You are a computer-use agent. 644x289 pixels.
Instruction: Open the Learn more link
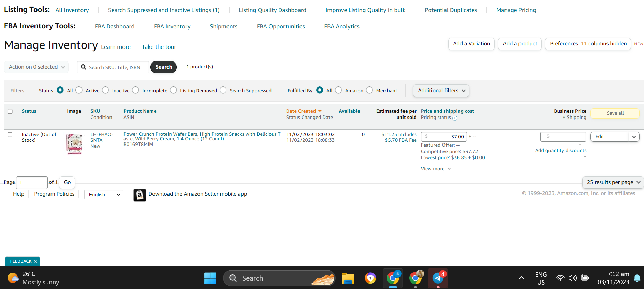pos(116,47)
